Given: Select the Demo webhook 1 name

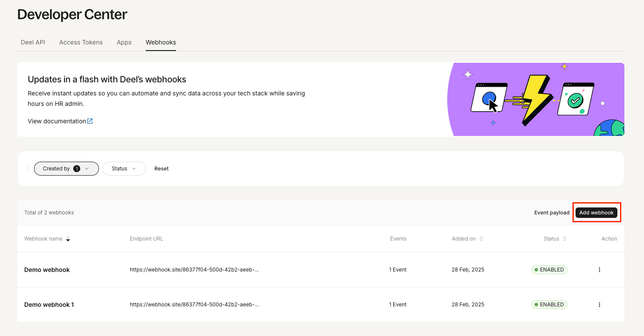Looking at the screenshot, I should click(x=49, y=305).
